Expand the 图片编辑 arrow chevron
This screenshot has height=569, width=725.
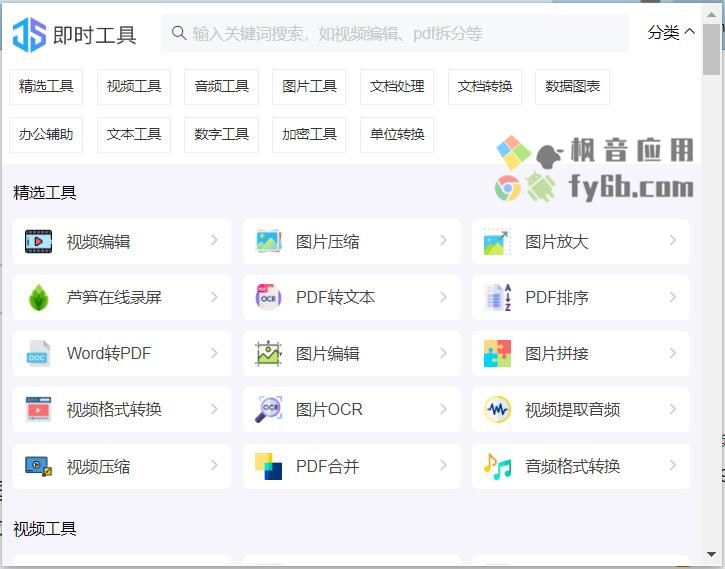coord(443,353)
